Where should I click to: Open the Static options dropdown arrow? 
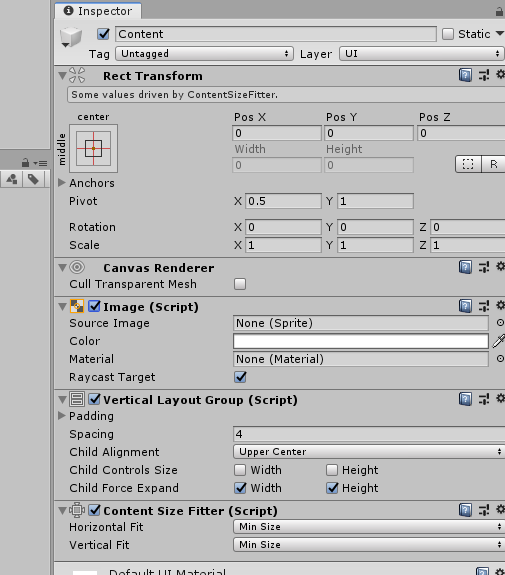pyautogui.click(x=499, y=34)
